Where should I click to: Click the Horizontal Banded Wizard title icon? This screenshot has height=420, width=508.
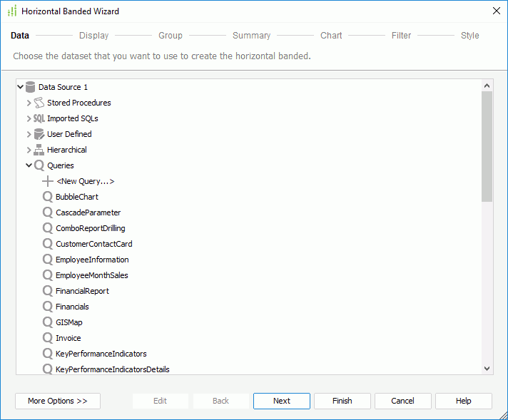coord(12,11)
